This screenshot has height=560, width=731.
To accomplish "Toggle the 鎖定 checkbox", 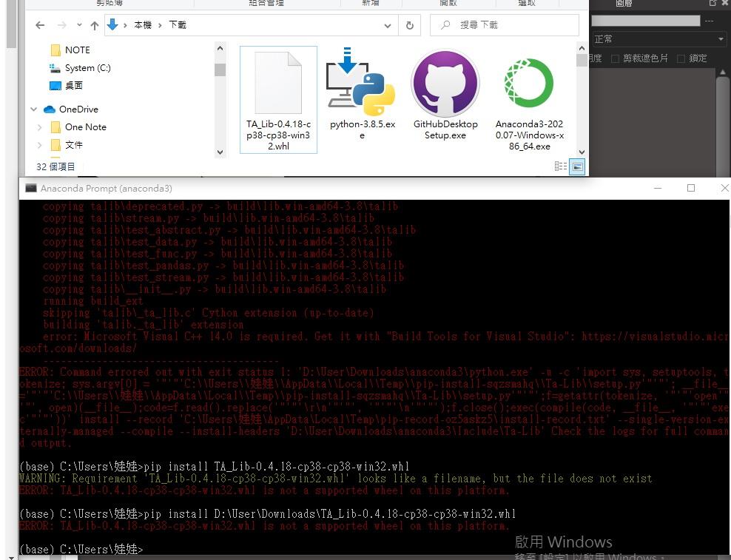I will pos(681,58).
